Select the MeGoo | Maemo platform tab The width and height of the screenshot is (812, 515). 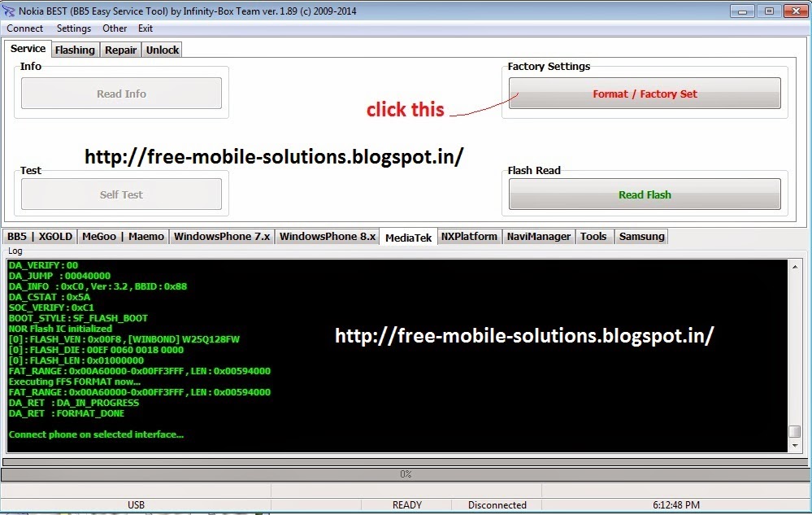tap(123, 236)
